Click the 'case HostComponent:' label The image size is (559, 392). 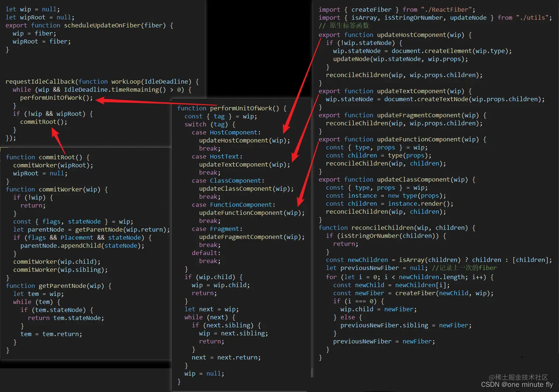coord(226,132)
